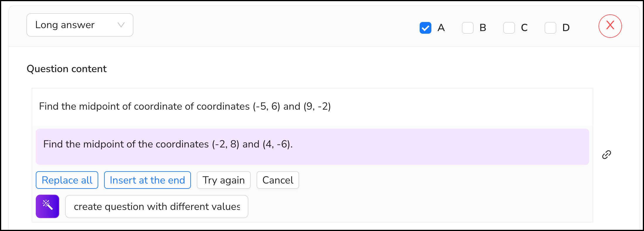644x231 pixels.
Task: Uncheck the A checkbox
Action: (x=425, y=28)
